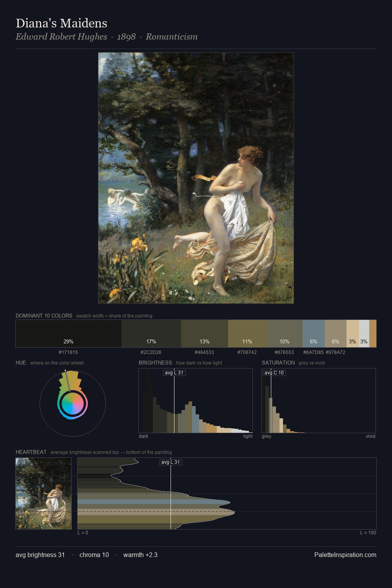Click the small painting thumbnail beside Heartbeat chart
The width and height of the screenshot is (392, 588).
click(x=44, y=494)
